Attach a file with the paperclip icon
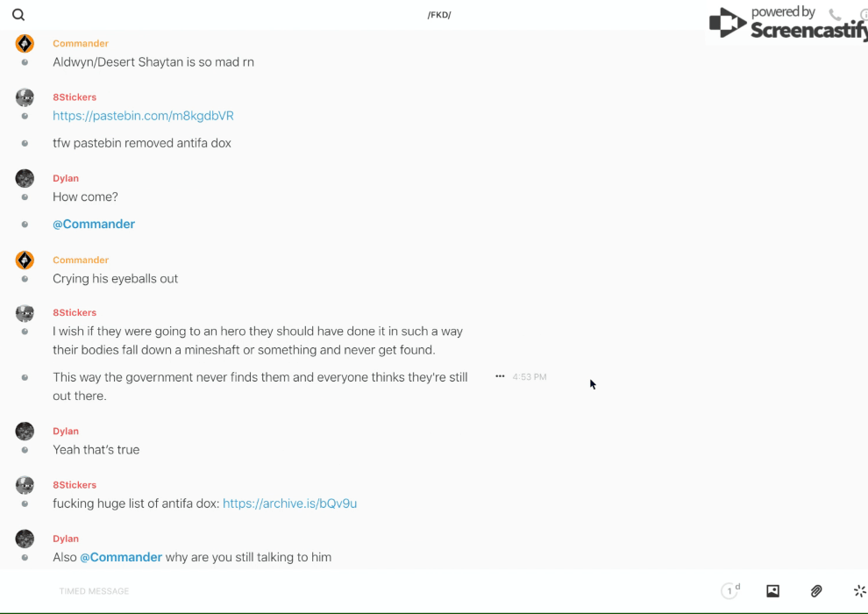This screenshot has width=868, height=614. (816, 591)
